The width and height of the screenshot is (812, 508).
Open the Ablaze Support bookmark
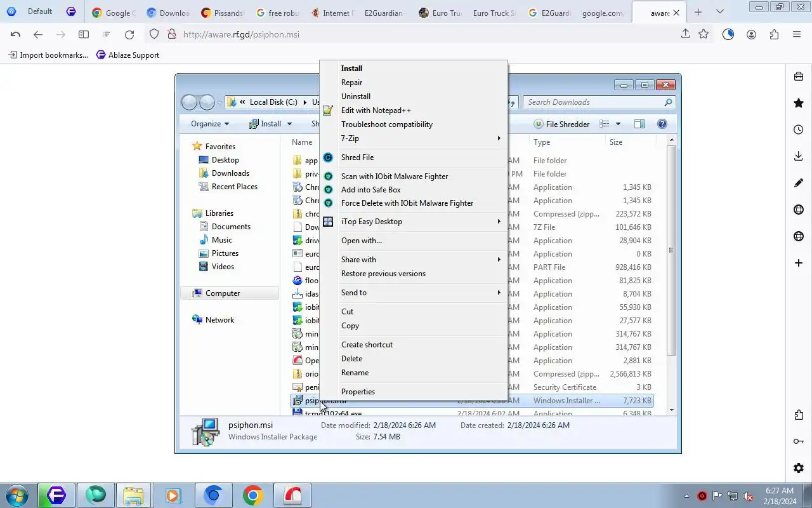coord(128,55)
